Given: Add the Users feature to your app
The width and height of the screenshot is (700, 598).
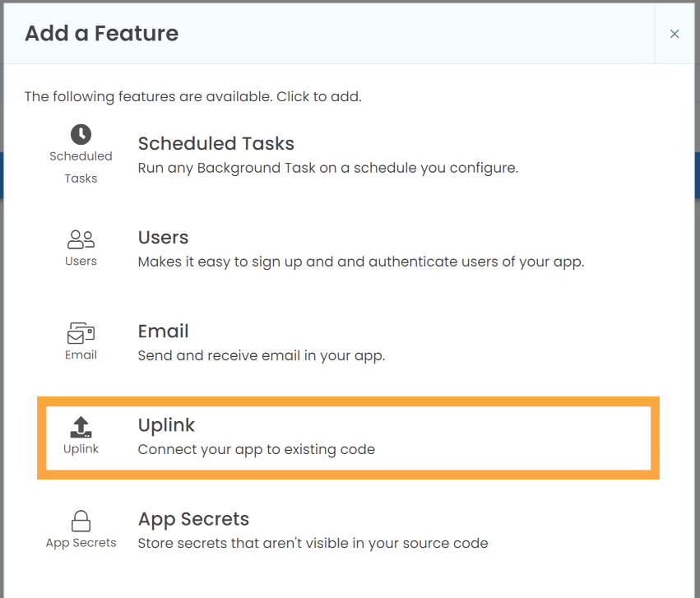Looking at the screenshot, I should coord(329,248).
